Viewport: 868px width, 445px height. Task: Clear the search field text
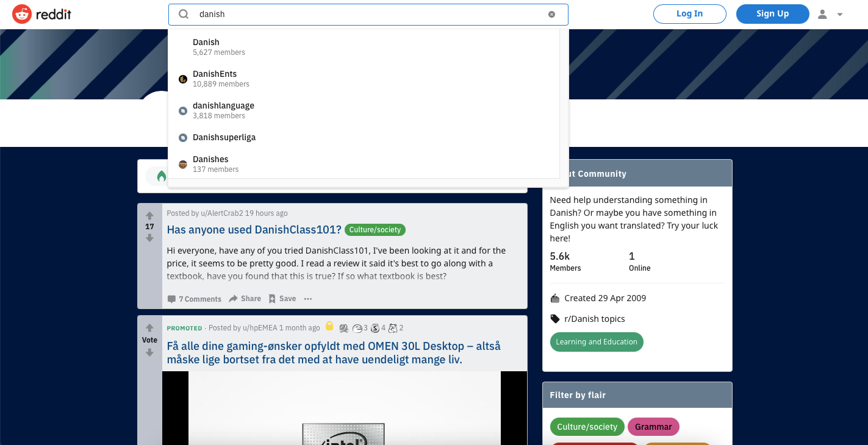(551, 14)
